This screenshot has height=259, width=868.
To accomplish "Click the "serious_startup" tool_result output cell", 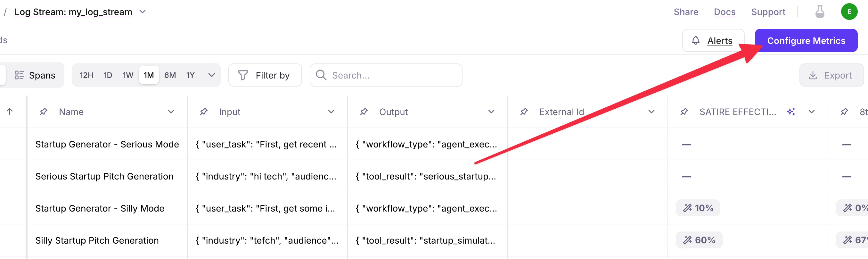I will pos(427,176).
